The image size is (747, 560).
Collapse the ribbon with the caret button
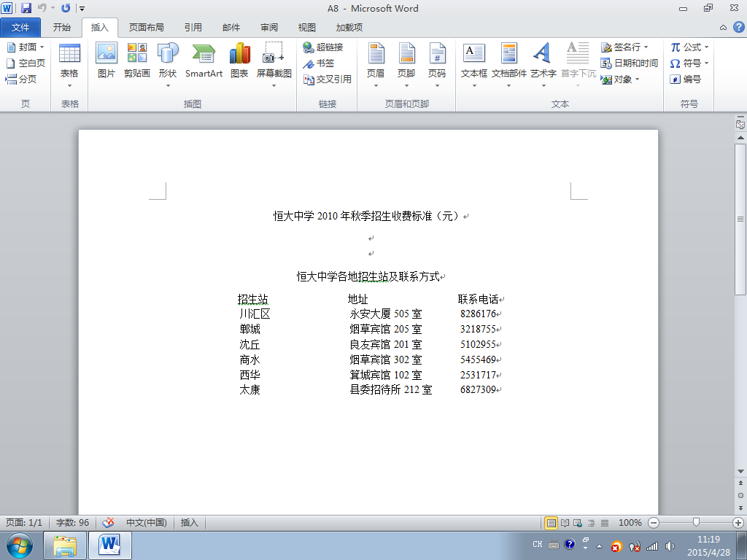point(723,28)
